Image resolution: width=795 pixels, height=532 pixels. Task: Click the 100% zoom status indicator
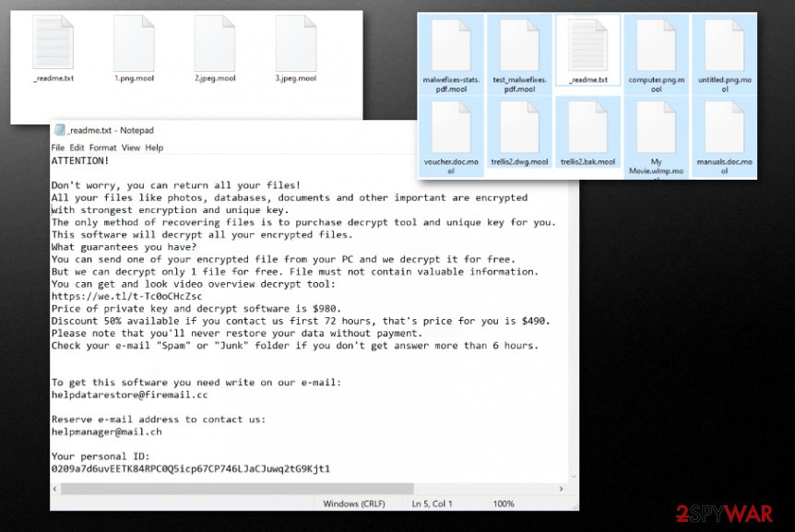point(504,503)
